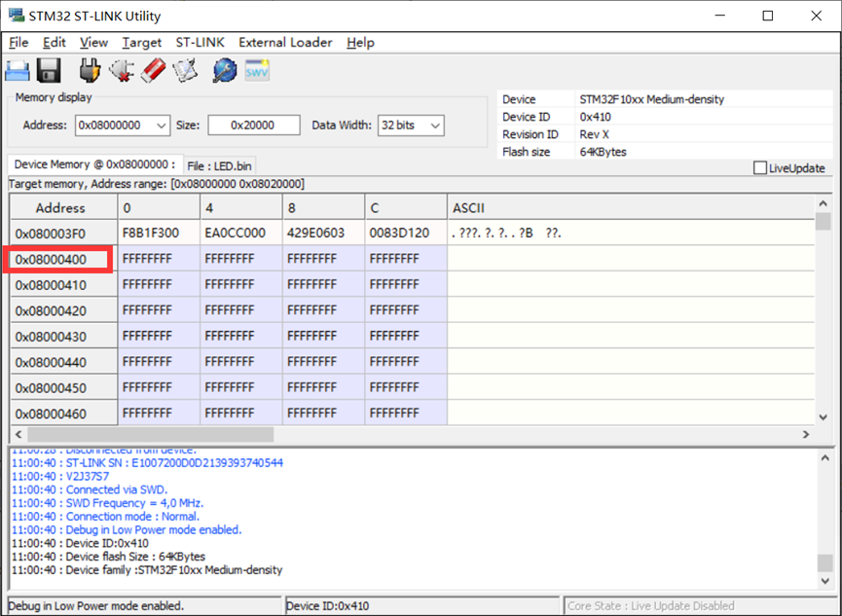Screen dimensions: 842x616
Task: Click Core State status bar entry
Action: pyautogui.click(x=699, y=606)
